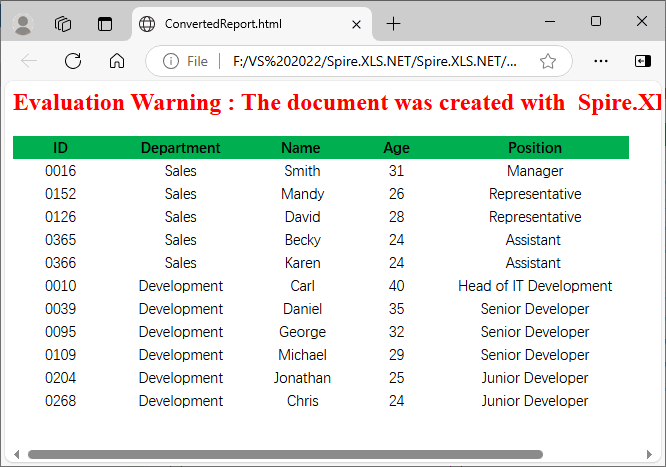The height and width of the screenshot is (467, 666).
Task: Click the address bar URL
Action: pyautogui.click(x=375, y=61)
